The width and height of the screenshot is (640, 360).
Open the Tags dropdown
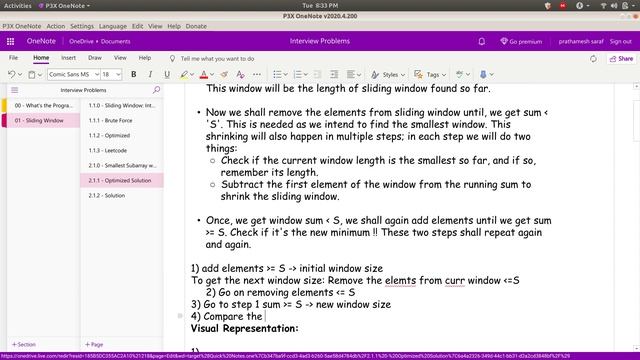click(x=430, y=74)
